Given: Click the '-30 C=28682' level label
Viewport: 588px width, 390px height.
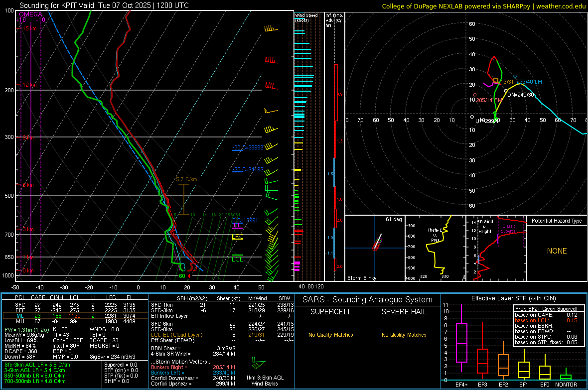Looking at the screenshot, I should click(x=248, y=148).
